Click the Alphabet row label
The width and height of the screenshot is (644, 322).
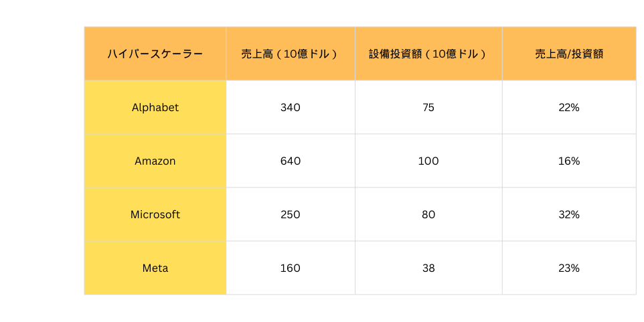click(155, 107)
